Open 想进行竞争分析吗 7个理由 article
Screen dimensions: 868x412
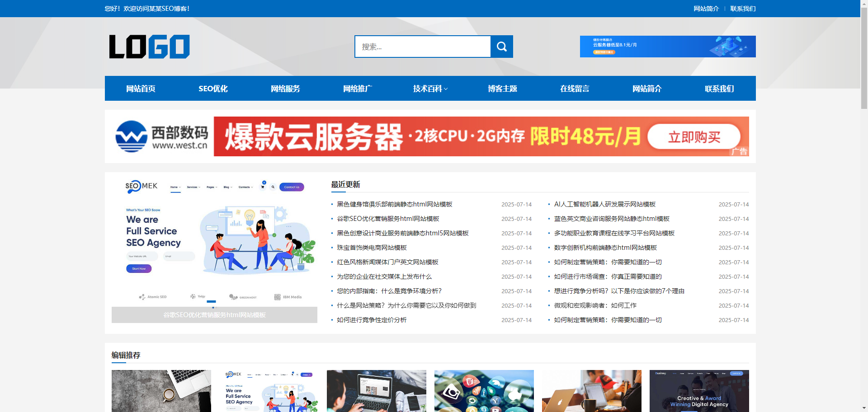619,291
